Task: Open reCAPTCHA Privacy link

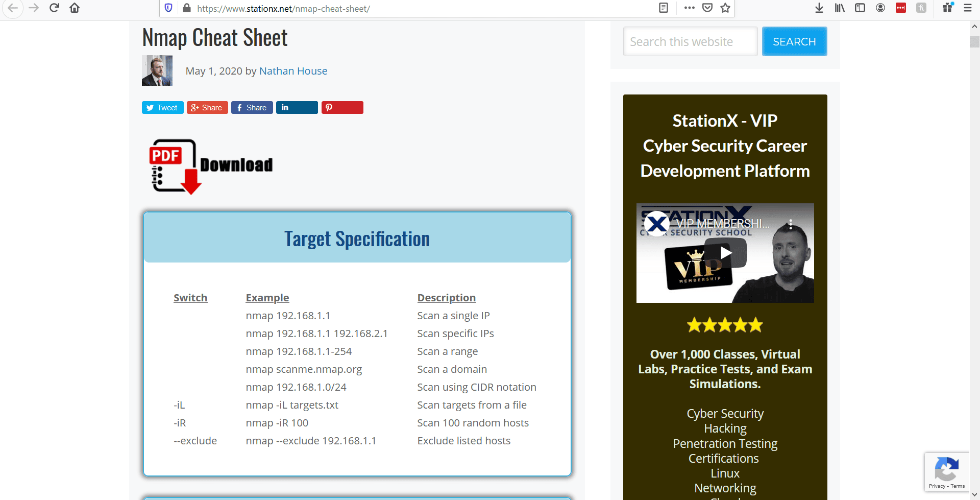Action: pyautogui.click(x=937, y=486)
